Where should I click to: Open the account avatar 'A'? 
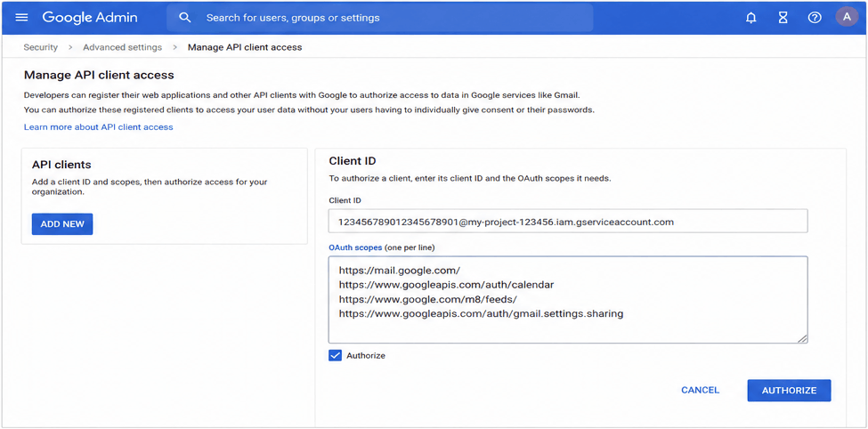[847, 17]
